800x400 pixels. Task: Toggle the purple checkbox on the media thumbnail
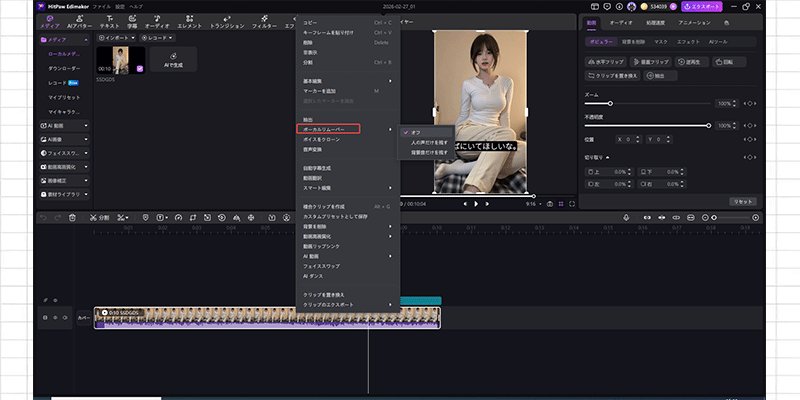coord(140,68)
